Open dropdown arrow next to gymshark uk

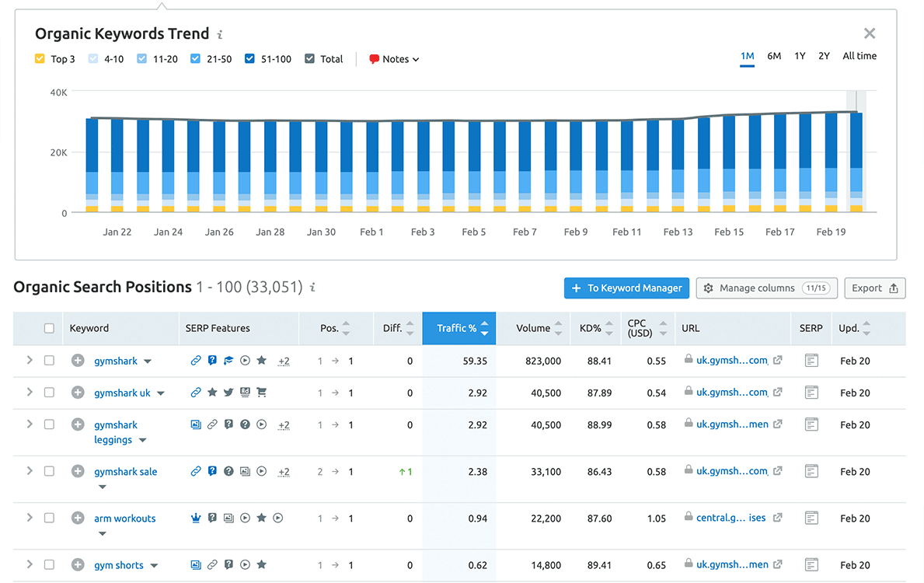[x=160, y=393]
